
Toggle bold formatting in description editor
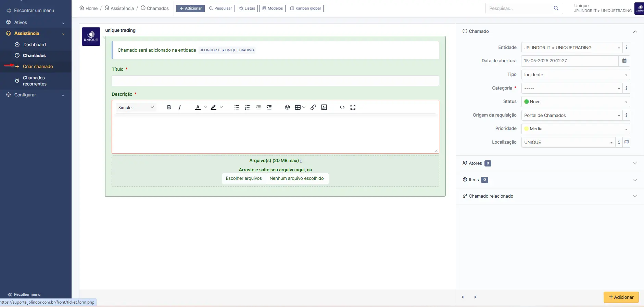[169, 107]
